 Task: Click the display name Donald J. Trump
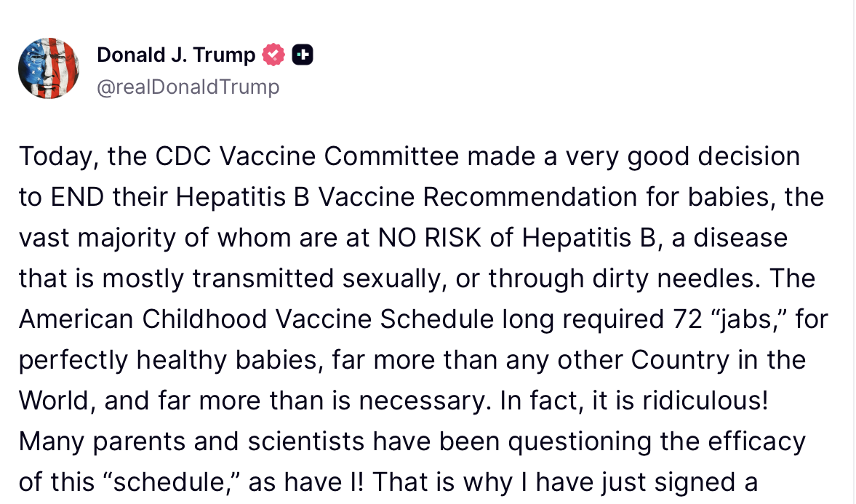point(177,55)
